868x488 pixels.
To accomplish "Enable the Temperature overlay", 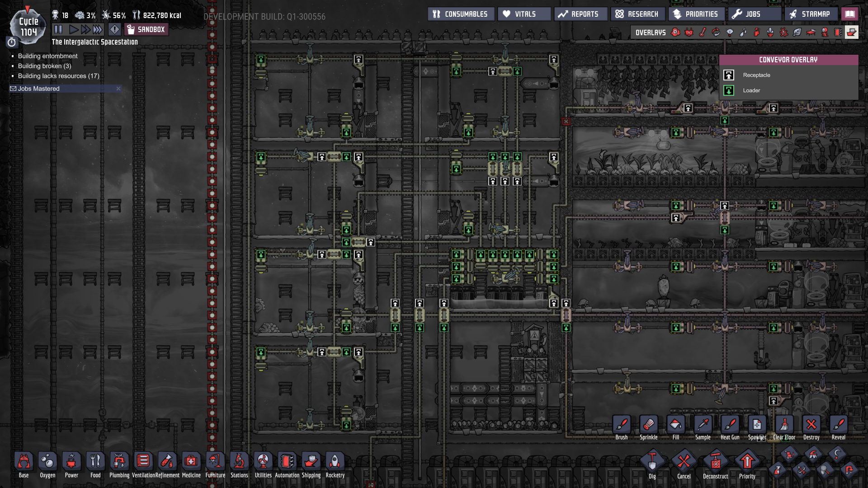I will click(703, 32).
